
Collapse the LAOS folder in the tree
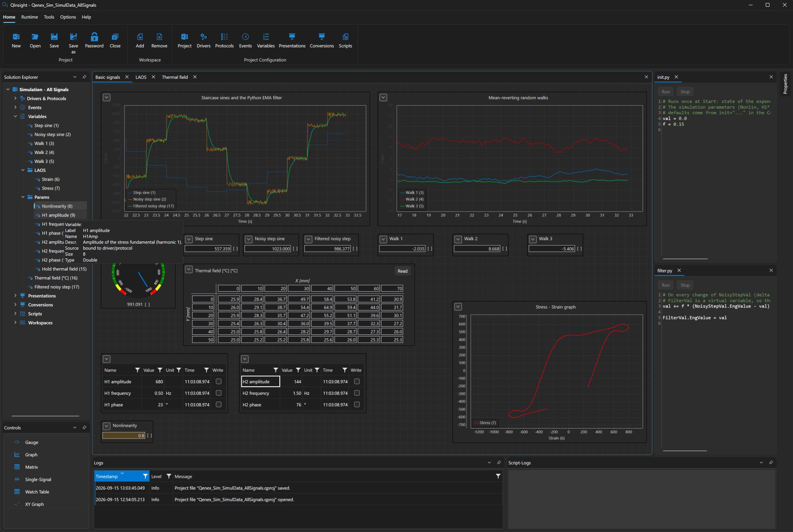23,170
